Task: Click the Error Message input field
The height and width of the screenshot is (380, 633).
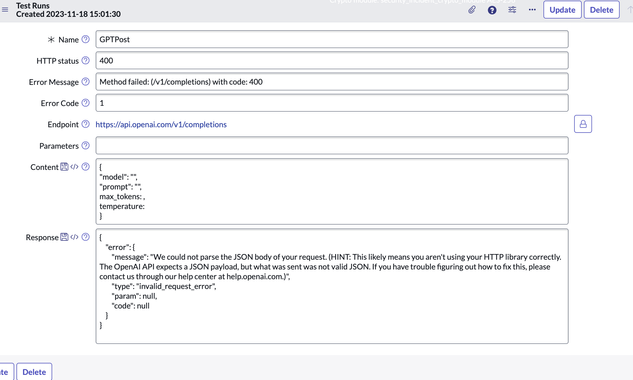Action: (332, 82)
